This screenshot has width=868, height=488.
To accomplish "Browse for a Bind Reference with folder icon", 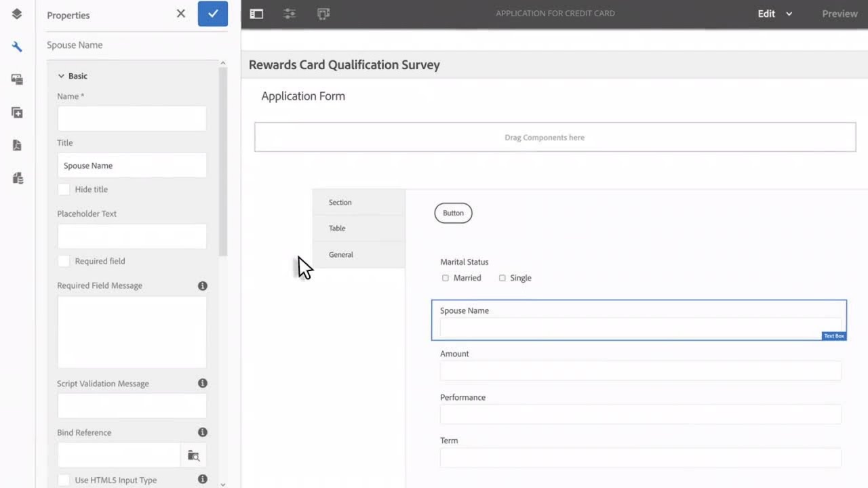I will click(x=193, y=455).
